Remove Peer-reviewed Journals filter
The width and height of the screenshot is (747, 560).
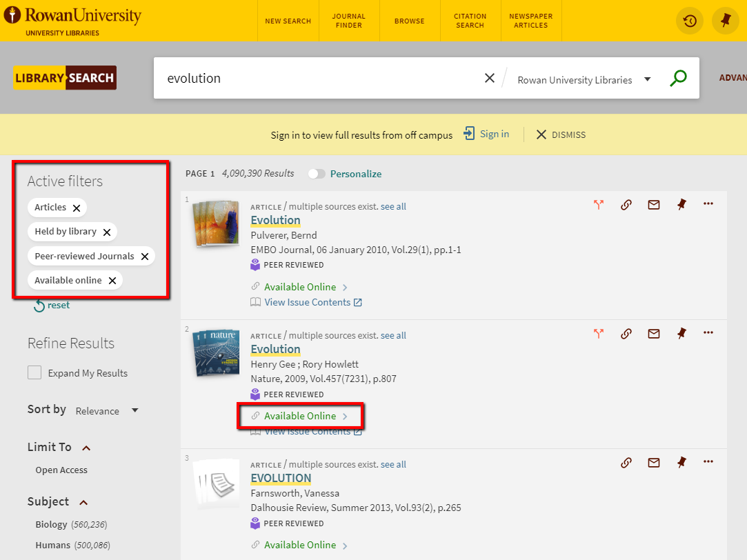click(145, 257)
